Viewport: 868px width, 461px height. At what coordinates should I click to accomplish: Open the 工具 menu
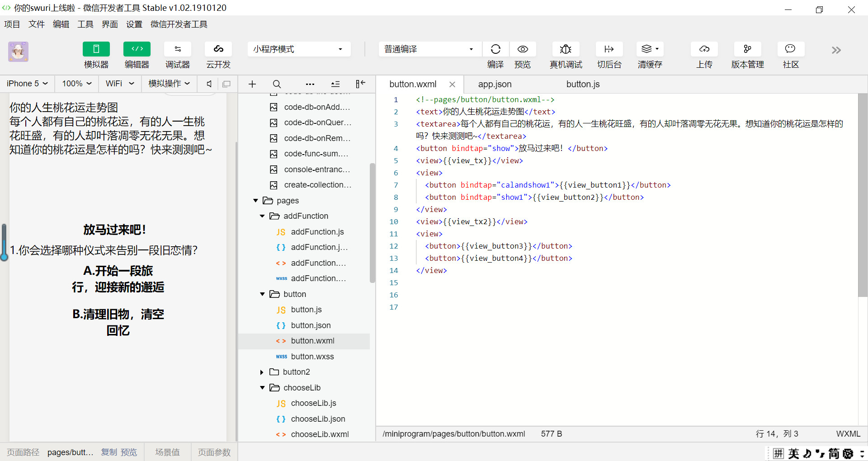[85, 24]
